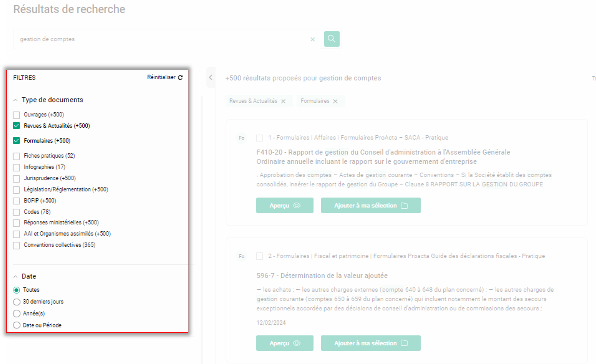This screenshot has height=364, width=596.
Task: Uncheck Revues & Actualités filter checkbox
Action: [x=17, y=126]
